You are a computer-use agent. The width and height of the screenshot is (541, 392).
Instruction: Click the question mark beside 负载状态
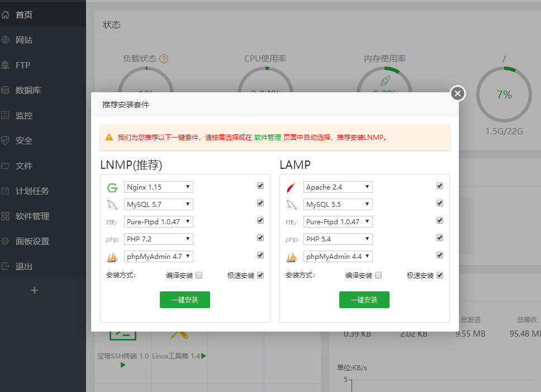coord(164,59)
